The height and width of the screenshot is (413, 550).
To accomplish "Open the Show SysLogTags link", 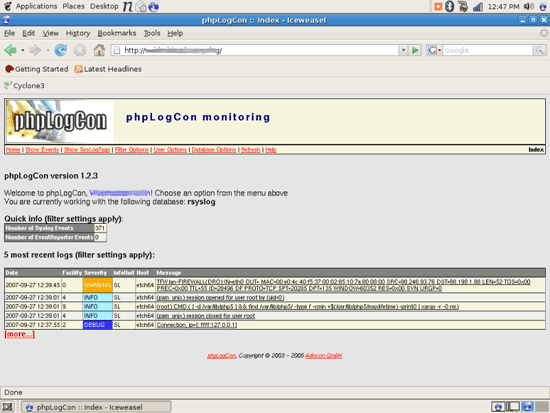I will [87, 150].
